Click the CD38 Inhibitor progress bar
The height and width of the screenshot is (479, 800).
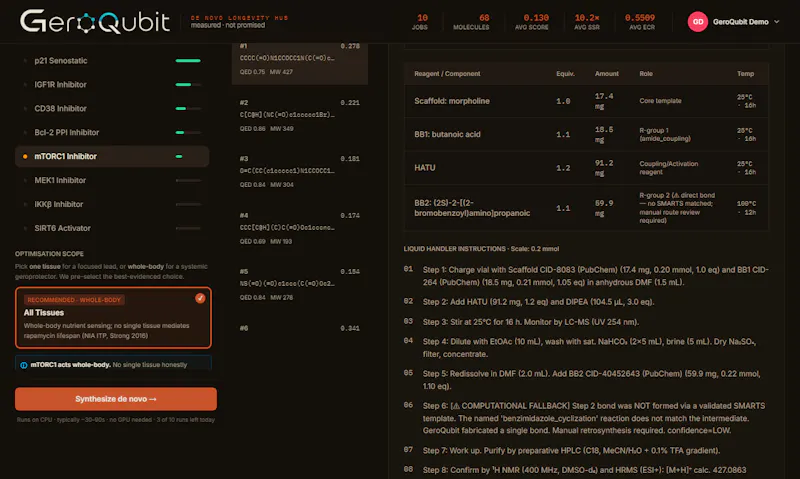pos(188,109)
